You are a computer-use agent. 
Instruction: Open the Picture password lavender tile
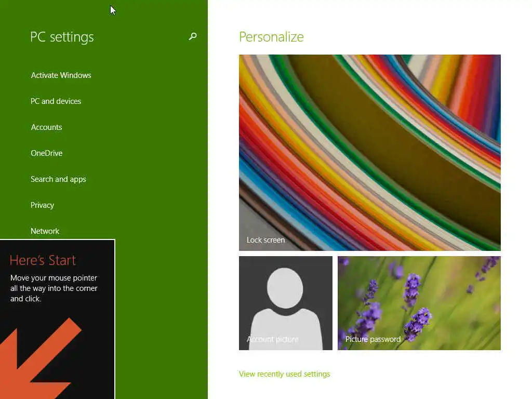pos(419,303)
